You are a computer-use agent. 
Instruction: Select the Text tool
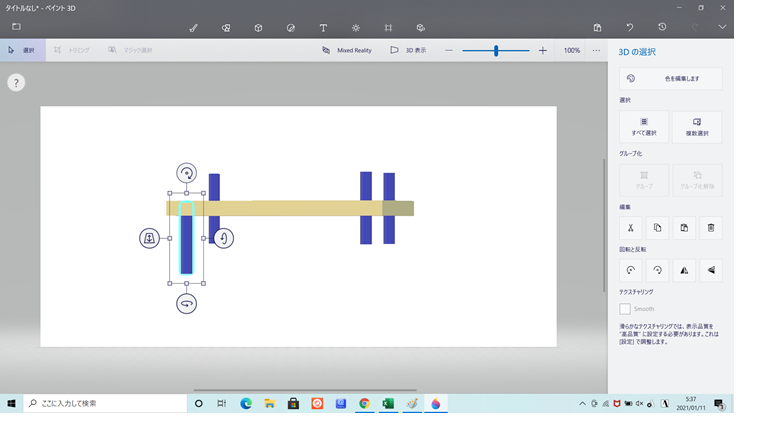(323, 28)
